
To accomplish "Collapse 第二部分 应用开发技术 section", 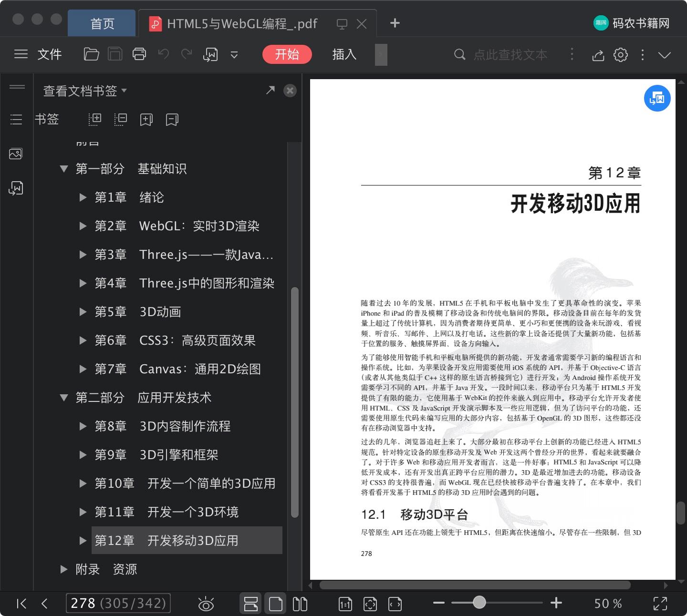I will pos(63,397).
